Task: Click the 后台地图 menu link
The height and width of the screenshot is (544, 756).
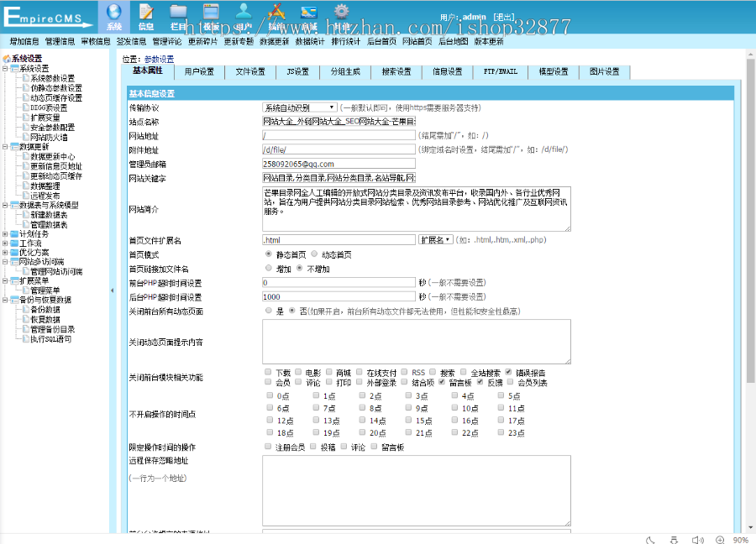Action: pyautogui.click(x=453, y=41)
